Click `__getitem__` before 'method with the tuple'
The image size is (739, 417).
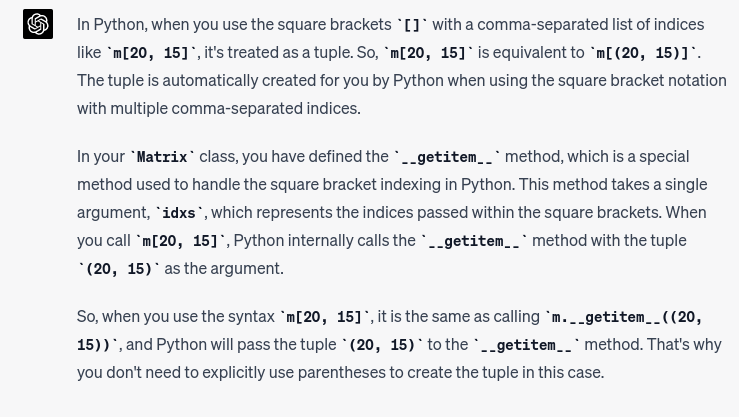pyautogui.click(x=474, y=241)
